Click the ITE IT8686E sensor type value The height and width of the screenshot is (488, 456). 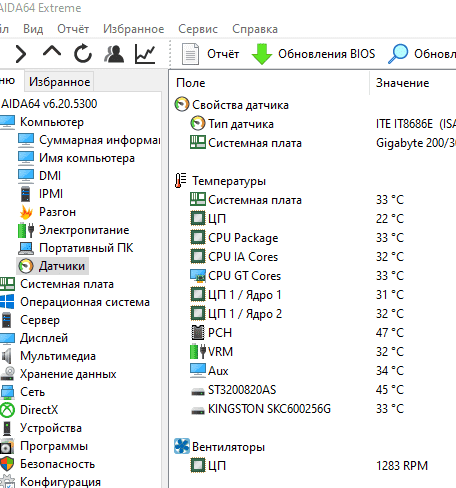(x=416, y=124)
